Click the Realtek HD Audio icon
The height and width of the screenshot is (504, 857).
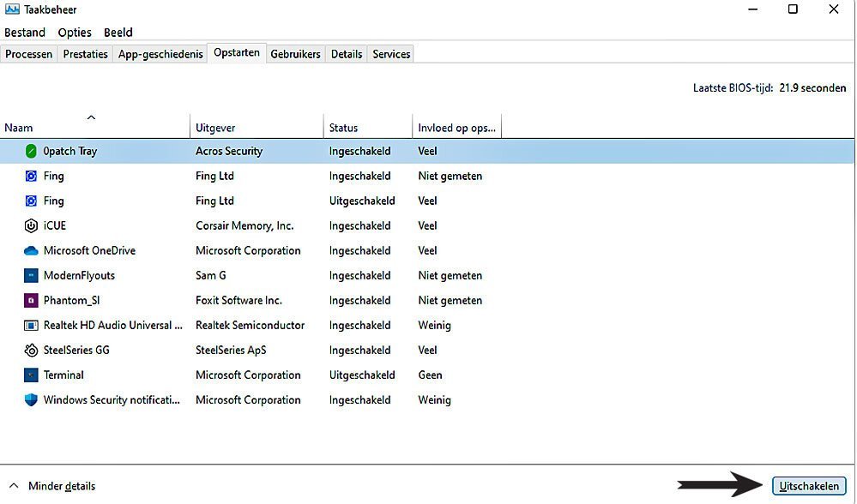[31, 326]
